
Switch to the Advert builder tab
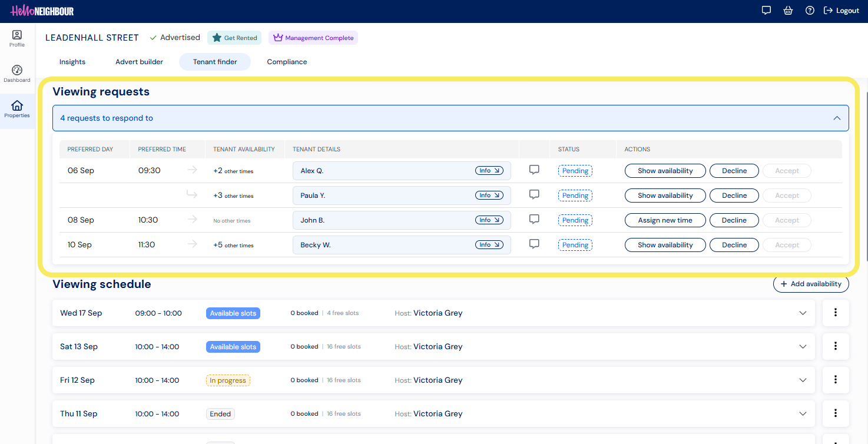point(139,62)
